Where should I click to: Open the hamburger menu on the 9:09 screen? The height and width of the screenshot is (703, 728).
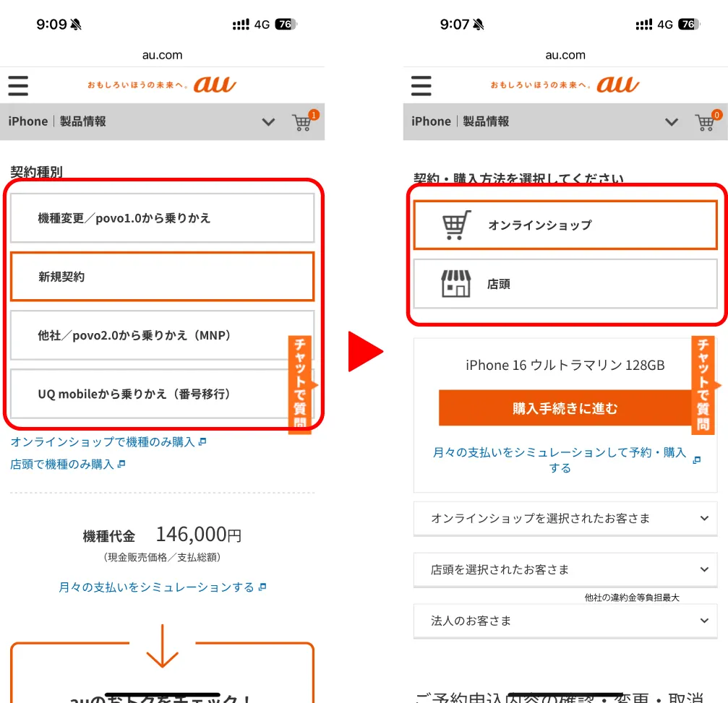(18, 85)
